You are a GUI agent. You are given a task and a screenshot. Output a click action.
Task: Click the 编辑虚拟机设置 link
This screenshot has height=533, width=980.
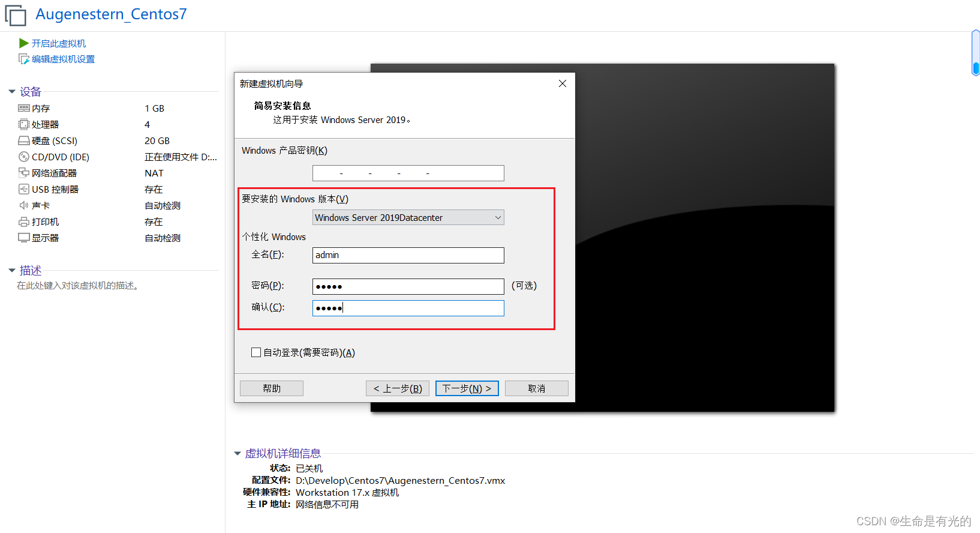(63, 59)
